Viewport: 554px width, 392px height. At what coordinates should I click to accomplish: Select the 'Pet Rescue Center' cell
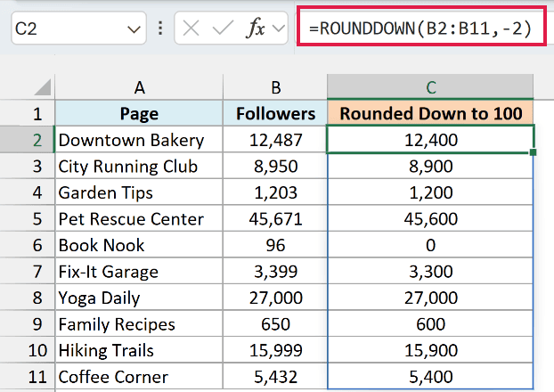click(x=139, y=218)
